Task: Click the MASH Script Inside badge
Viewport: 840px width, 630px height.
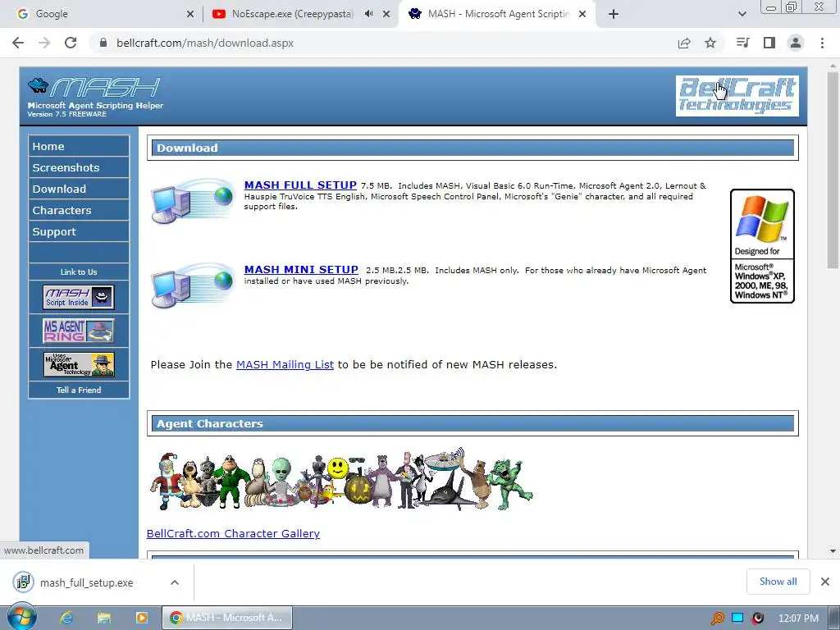Action: tap(79, 297)
